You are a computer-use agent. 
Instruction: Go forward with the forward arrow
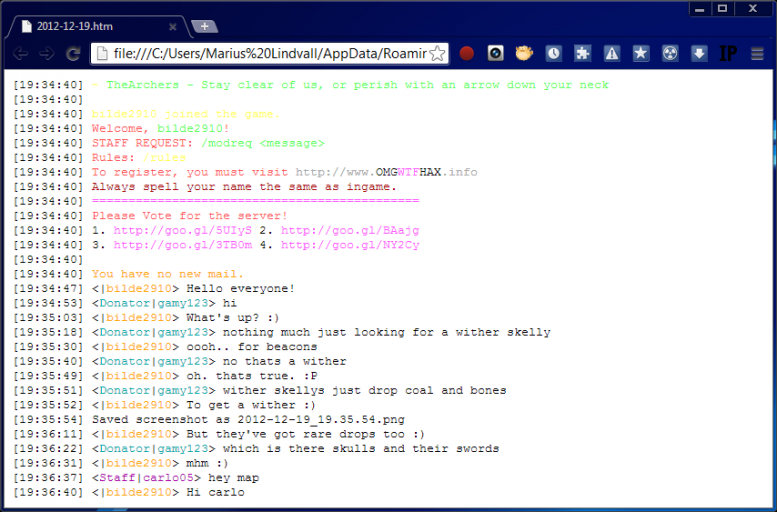[47, 54]
